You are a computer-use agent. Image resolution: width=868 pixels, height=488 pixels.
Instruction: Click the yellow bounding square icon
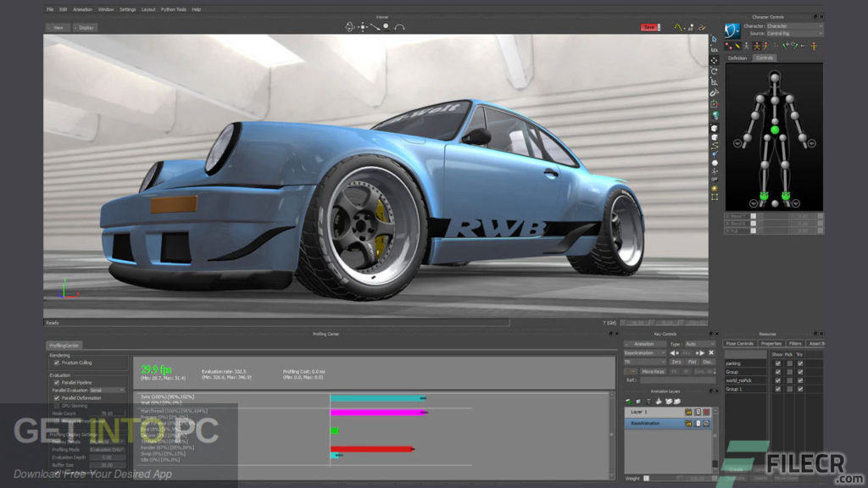[x=715, y=197]
